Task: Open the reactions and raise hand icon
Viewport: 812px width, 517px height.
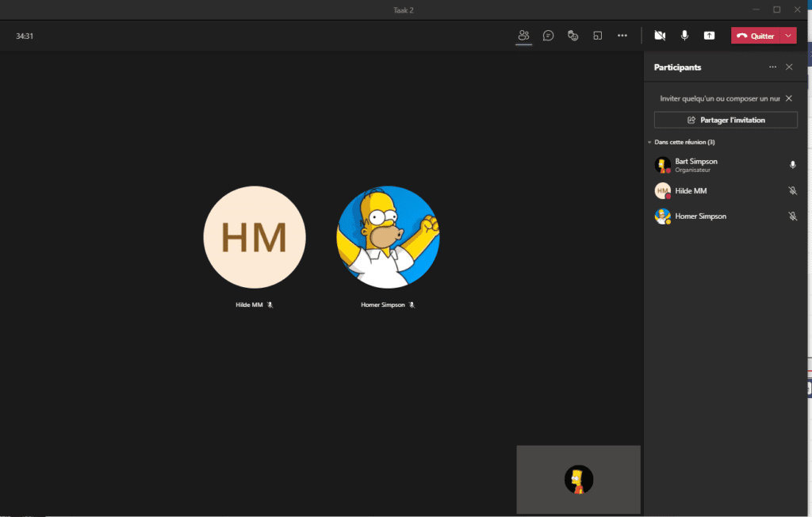Action: click(x=573, y=35)
